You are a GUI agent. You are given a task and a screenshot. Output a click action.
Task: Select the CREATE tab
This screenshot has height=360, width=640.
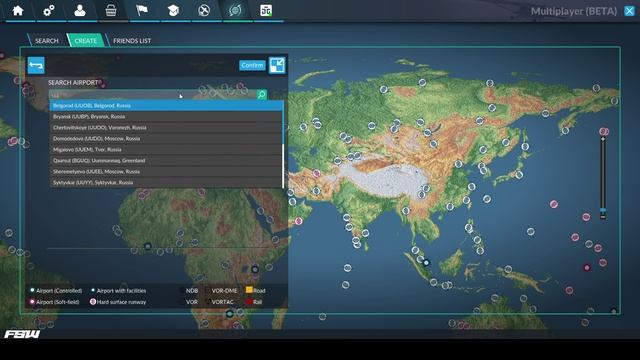coord(85,40)
